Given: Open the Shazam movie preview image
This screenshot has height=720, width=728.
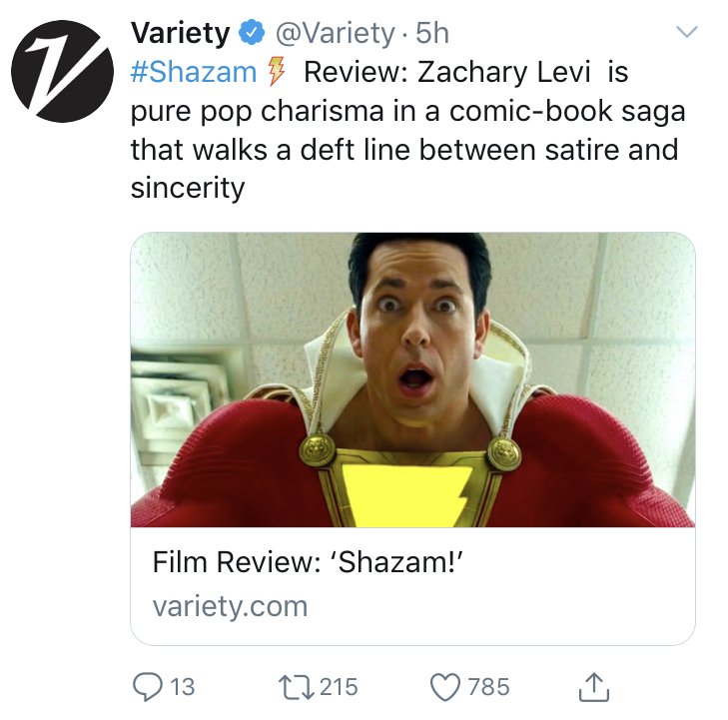Looking at the screenshot, I should (412, 379).
